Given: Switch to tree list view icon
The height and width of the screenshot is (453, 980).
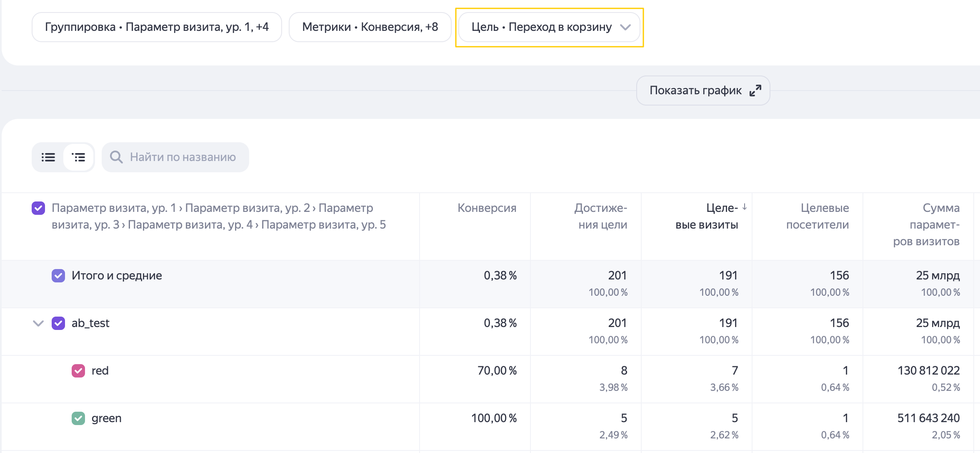Looking at the screenshot, I should [x=78, y=157].
